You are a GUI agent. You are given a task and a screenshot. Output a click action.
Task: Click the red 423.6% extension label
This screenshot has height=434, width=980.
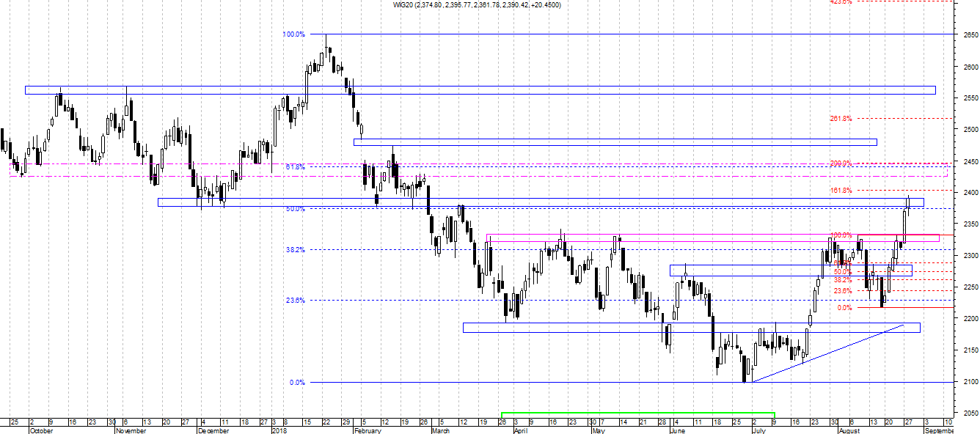(x=841, y=2)
